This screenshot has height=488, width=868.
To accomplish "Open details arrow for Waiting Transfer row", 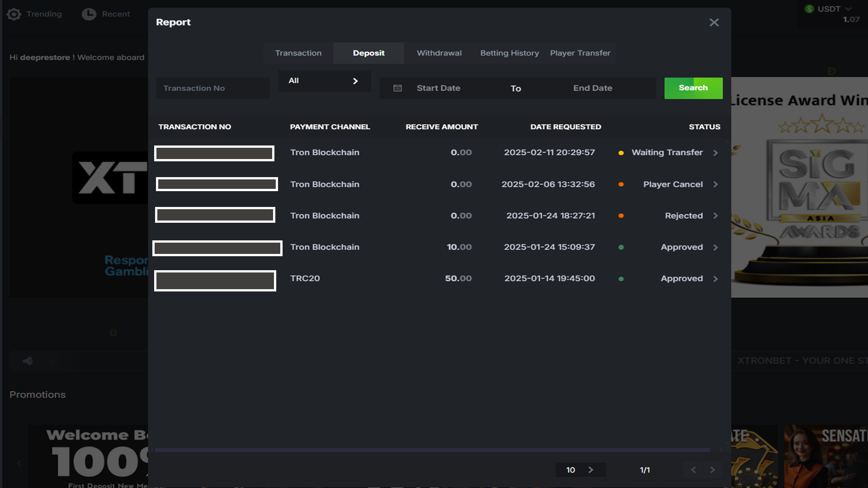I will click(716, 153).
